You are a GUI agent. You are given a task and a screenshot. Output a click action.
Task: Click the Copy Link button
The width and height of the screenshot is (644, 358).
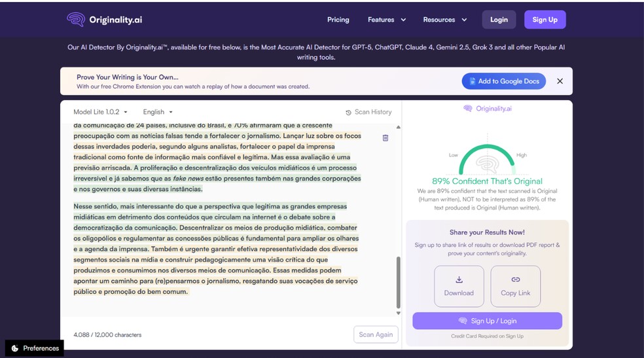point(516,286)
